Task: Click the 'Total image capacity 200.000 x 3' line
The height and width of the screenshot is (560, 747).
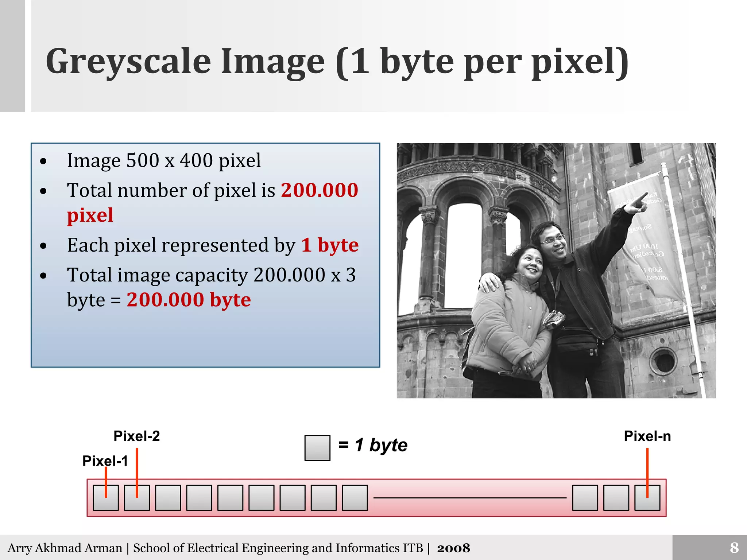Action: 211,275
